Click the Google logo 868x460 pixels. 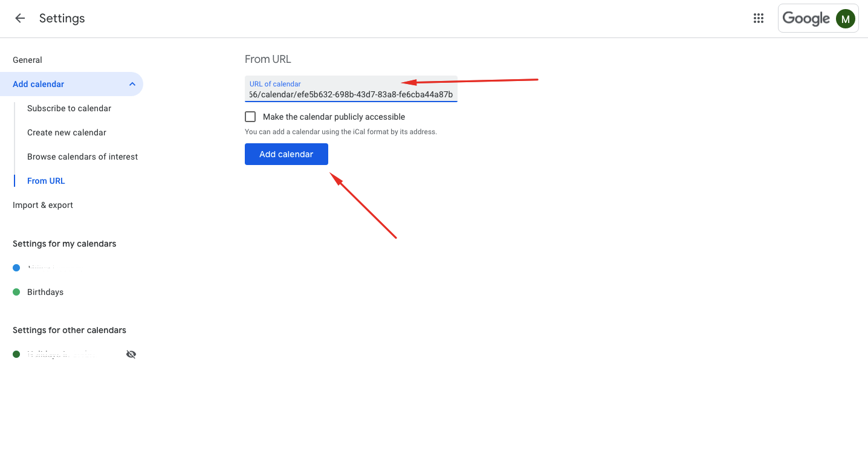click(807, 18)
